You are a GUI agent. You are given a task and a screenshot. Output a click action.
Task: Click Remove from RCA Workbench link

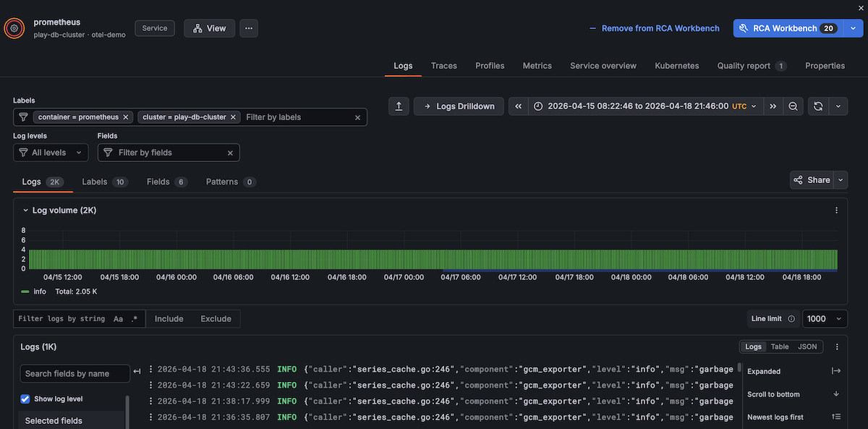655,28
